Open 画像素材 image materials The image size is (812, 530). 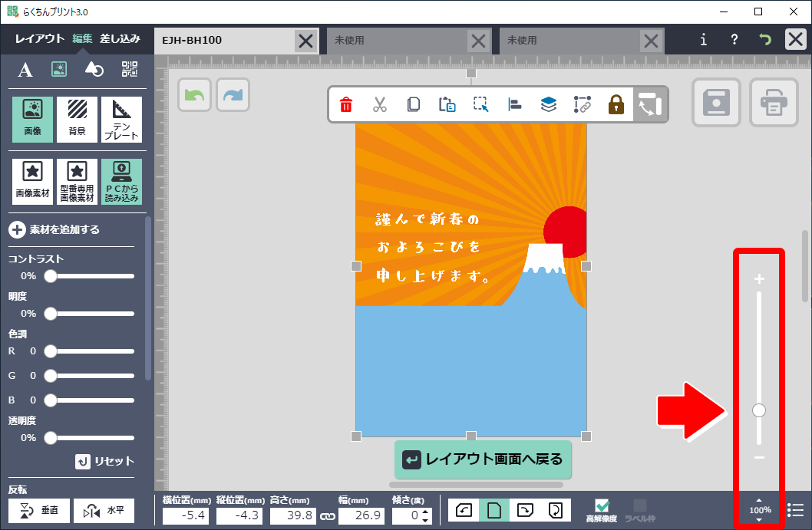click(x=33, y=182)
